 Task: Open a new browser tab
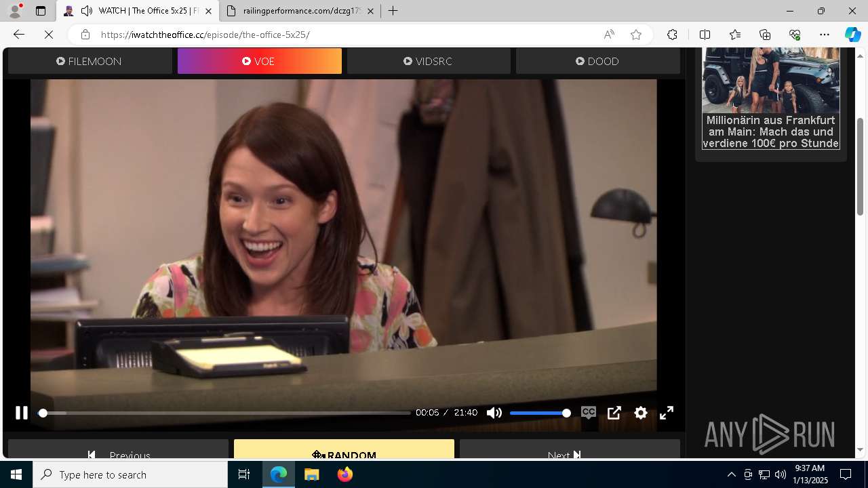point(393,11)
